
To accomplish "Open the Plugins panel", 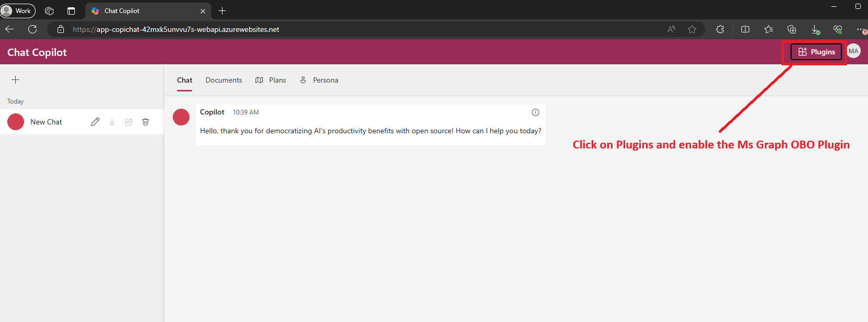I will point(816,52).
